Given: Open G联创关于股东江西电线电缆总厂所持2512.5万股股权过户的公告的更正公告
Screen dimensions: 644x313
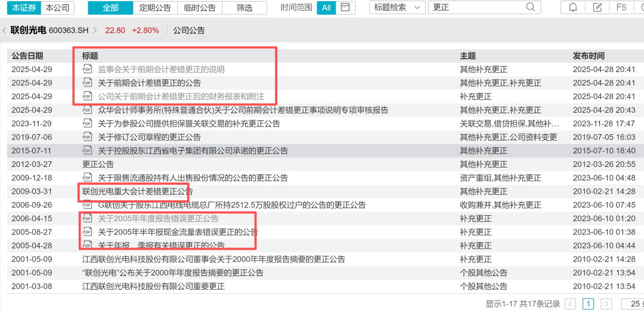Looking at the screenshot, I should [232, 205].
